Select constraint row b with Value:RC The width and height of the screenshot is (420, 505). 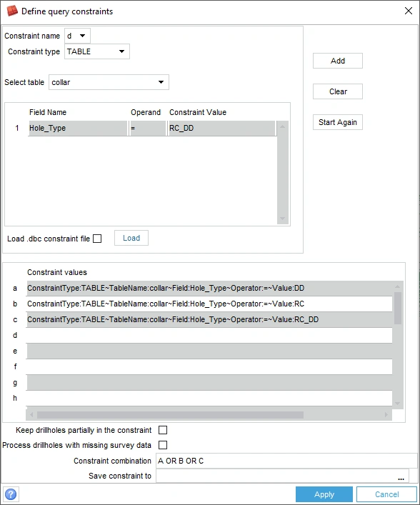209,304
